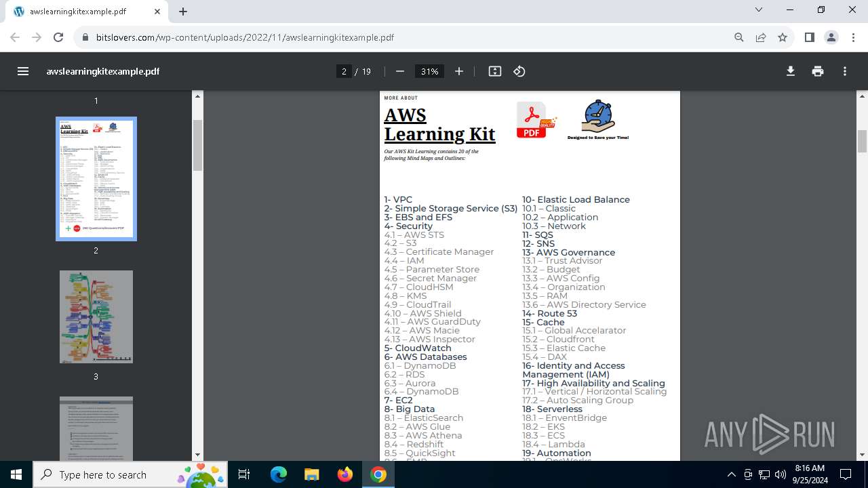The width and height of the screenshot is (868, 488).
Task: Open the Chrome tab search dropdown
Action: pos(759,9)
